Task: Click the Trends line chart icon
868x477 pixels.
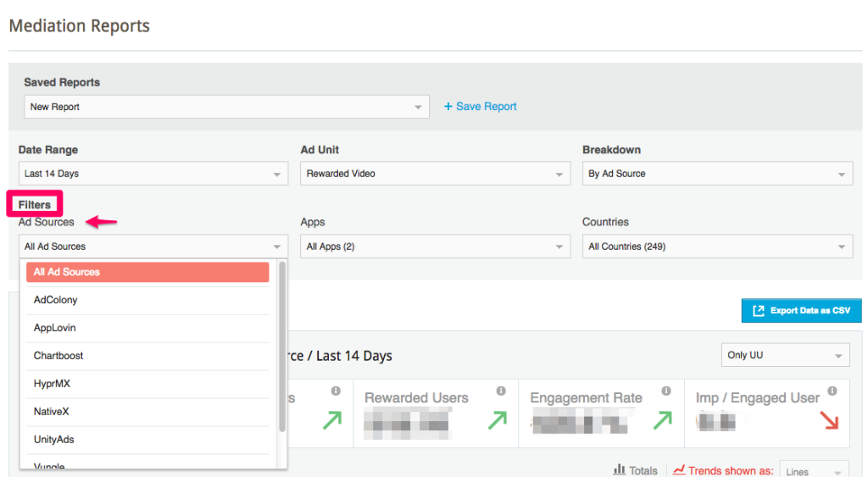Action: pyautogui.click(x=678, y=469)
